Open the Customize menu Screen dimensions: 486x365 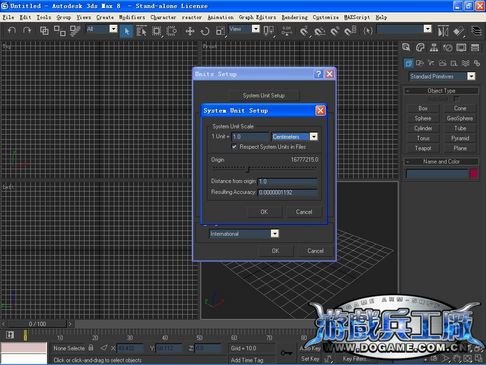326,17
